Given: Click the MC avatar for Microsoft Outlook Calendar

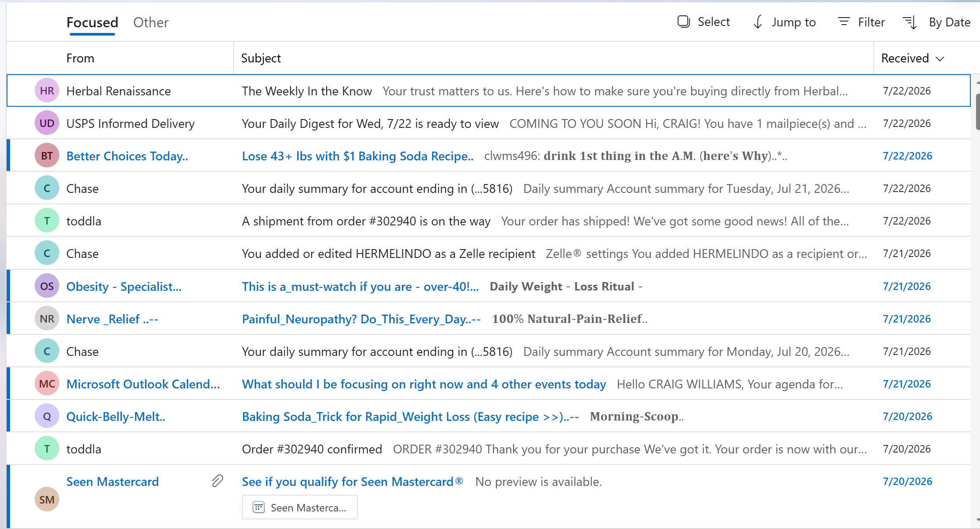Looking at the screenshot, I should 47,384.
